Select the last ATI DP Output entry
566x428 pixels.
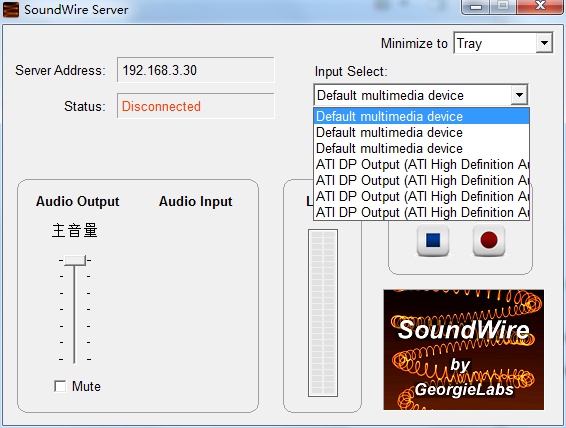[x=422, y=212]
